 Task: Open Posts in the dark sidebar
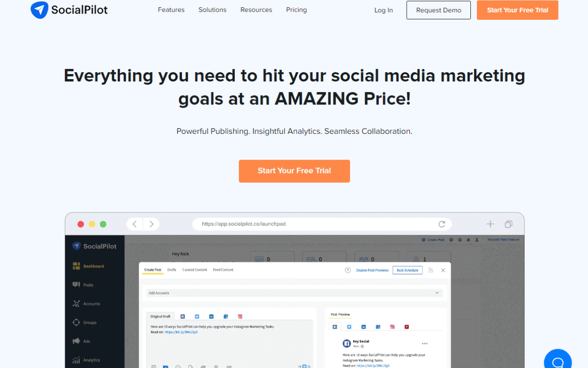[x=83, y=285]
